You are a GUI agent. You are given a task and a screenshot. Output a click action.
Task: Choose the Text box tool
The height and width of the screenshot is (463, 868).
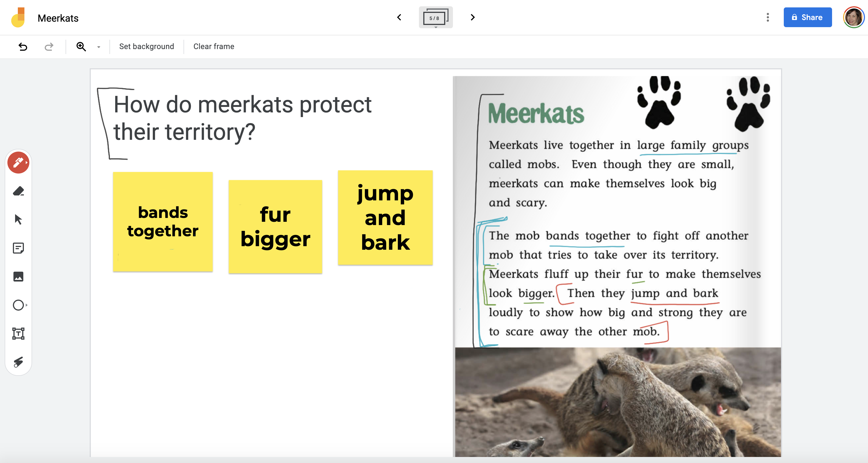[18, 333]
